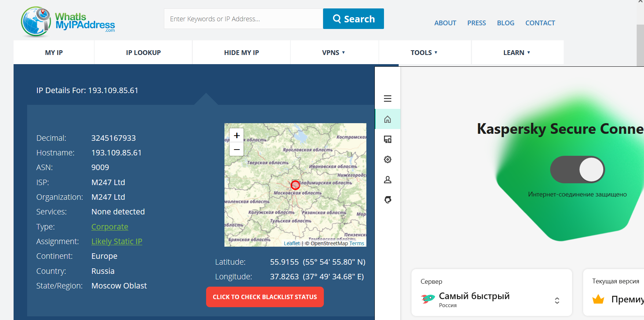Viewport: 644px width, 320px height.
Task: Click the rocket icon for fastest server
Action: (428, 299)
